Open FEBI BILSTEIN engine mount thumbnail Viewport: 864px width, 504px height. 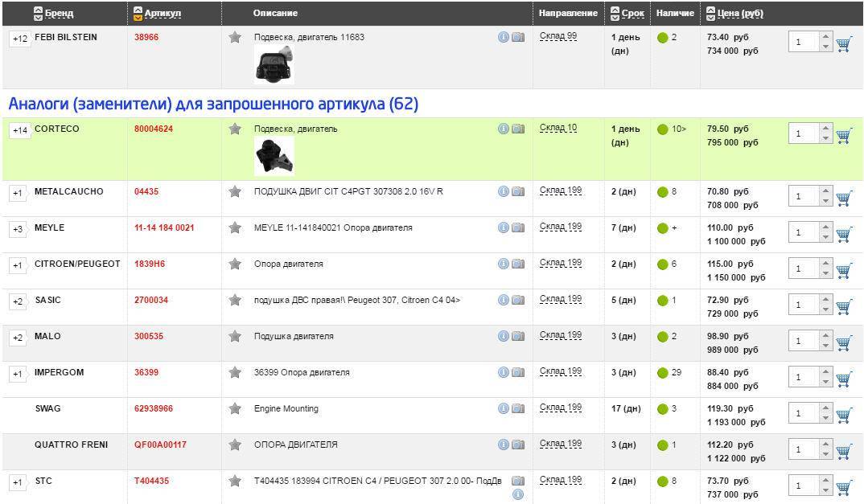[274, 64]
